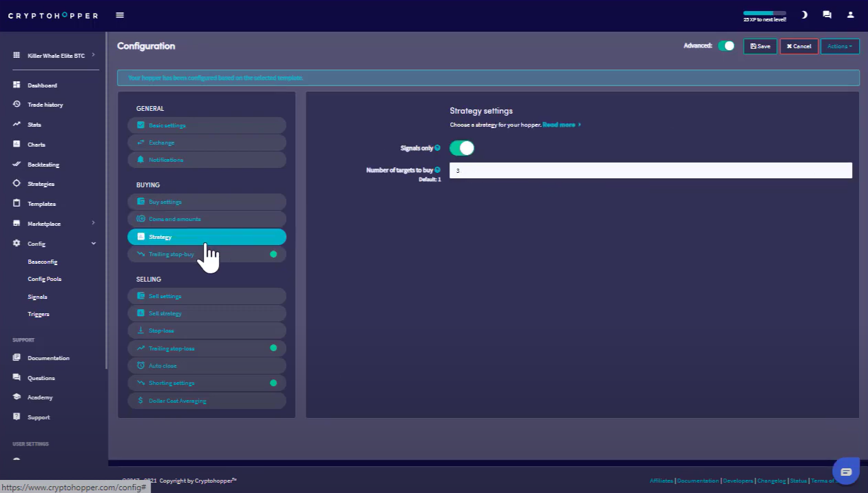Click the XP level progress bar
Screen dimensions: 868x493
[x=764, y=13]
